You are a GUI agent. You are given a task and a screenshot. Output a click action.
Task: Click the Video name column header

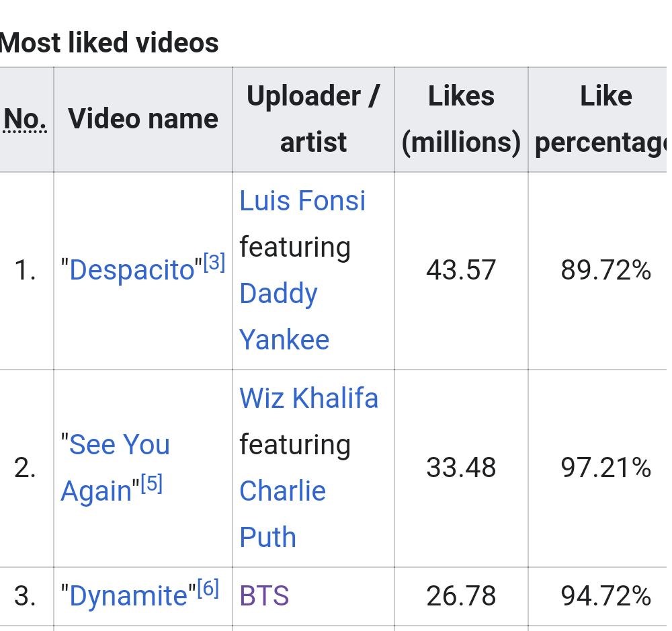point(143,120)
